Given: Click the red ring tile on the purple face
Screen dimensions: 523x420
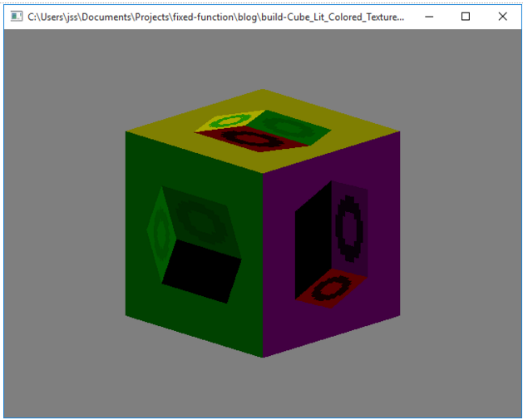Looking at the screenshot, I should pos(332,289).
